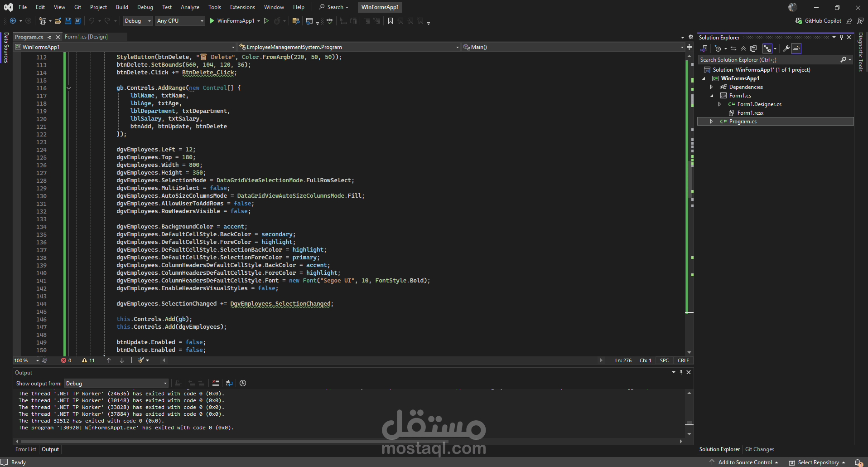Click the Collapse All icon in Solution Explorer
This screenshot has height=467, width=868.
pyautogui.click(x=743, y=49)
